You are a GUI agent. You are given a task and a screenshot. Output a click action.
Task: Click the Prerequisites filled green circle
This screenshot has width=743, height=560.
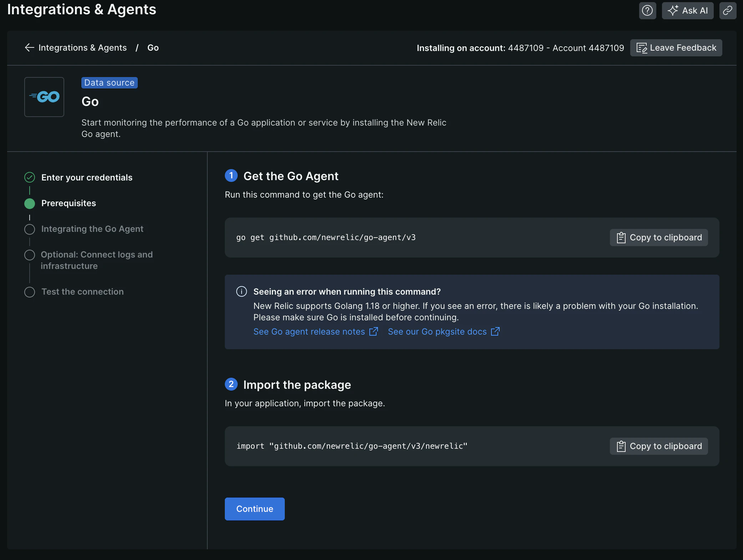pos(30,204)
